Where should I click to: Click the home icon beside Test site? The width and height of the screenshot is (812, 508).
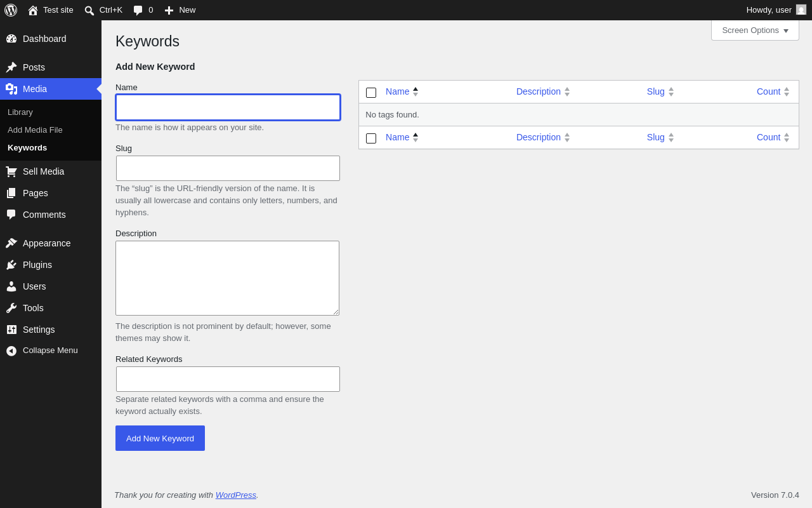coord(33,10)
